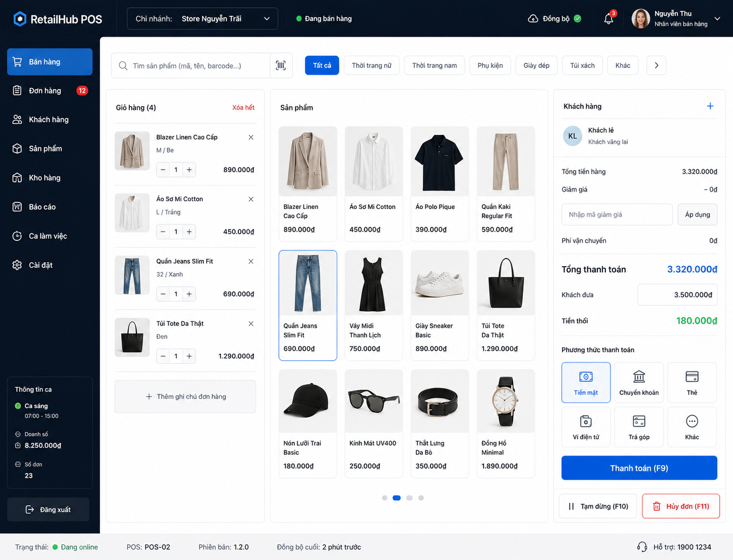Open Bán hàng in sidebar
This screenshot has height=560, width=733.
(x=50, y=62)
